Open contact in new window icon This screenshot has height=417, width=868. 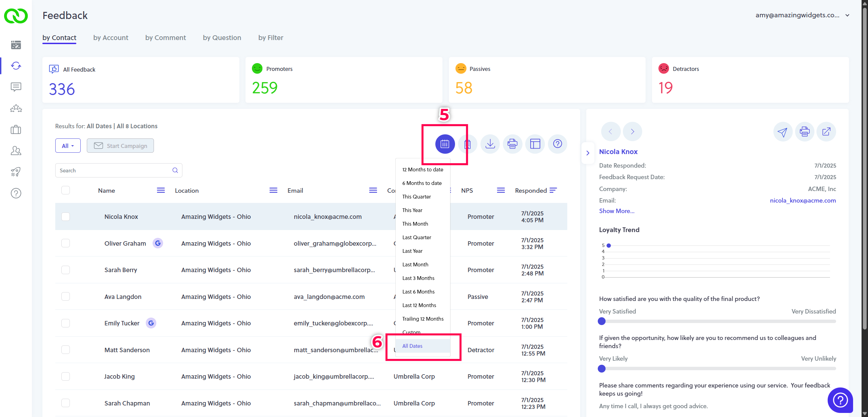(x=826, y=132)
